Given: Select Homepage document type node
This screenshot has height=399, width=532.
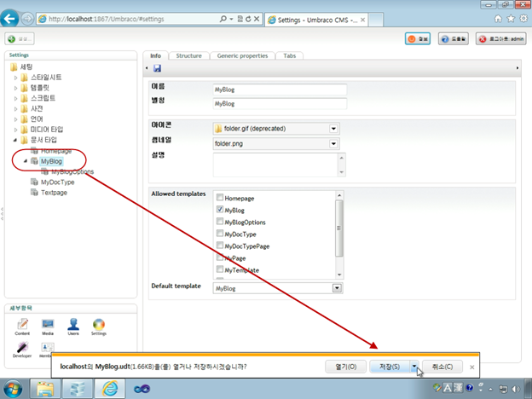Looking at the screenshot, I should tap(56, 151).
